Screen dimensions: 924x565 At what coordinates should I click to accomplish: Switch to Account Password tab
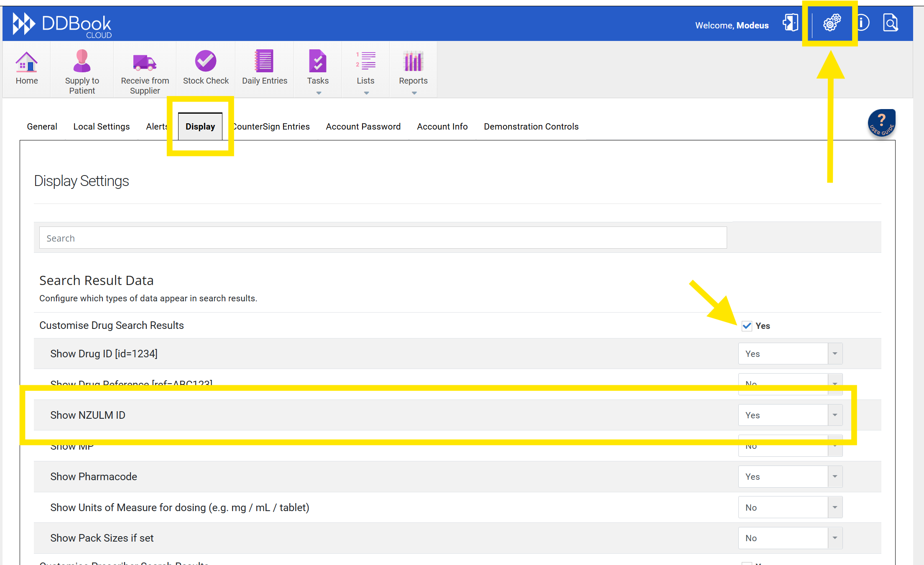(363, 127)
